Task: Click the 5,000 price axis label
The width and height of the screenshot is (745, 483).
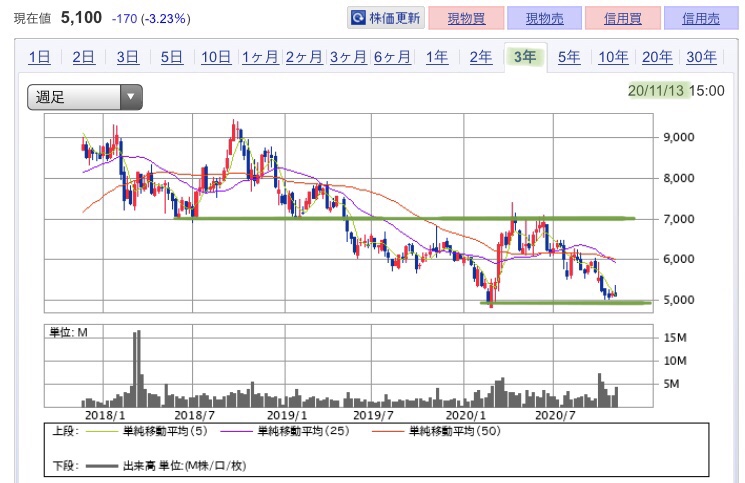Action: point(678,300)
